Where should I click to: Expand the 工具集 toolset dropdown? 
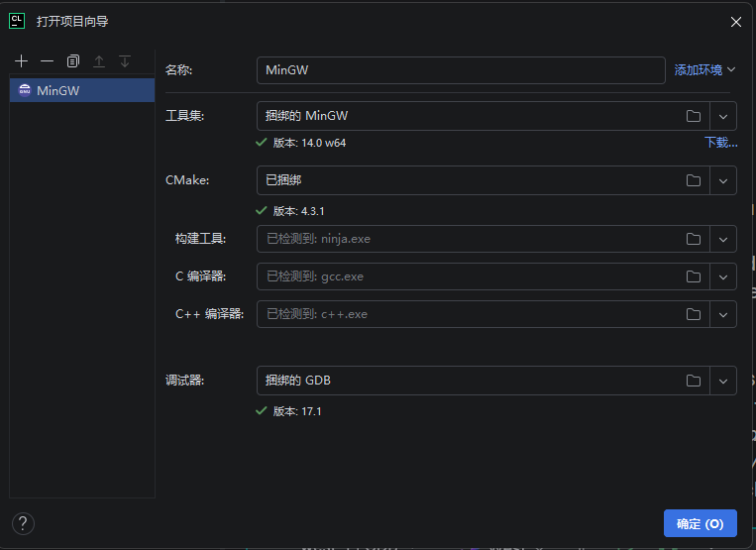tap(722, 116)
